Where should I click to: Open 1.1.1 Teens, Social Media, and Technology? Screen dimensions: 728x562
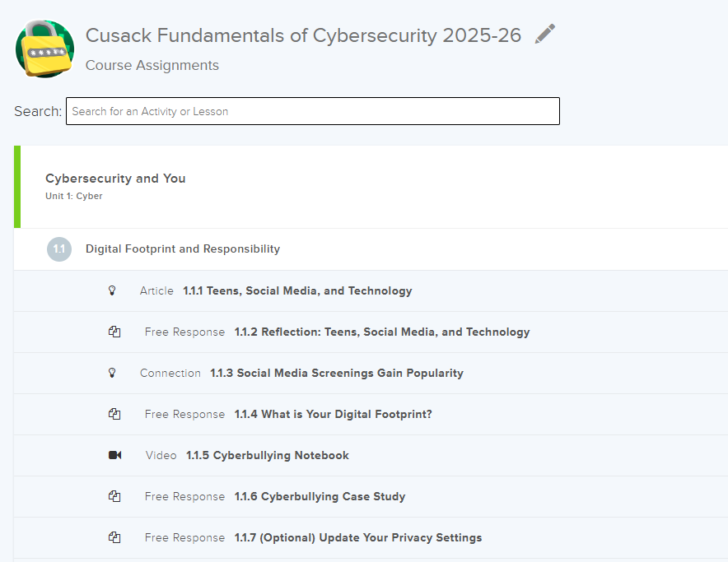pyautogui.click(x=297, y=290)
